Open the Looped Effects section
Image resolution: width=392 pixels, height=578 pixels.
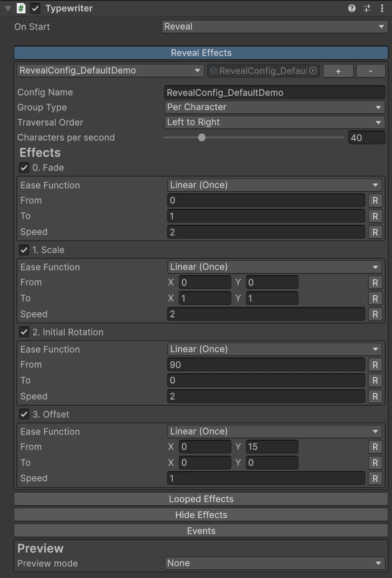(201, 499)
